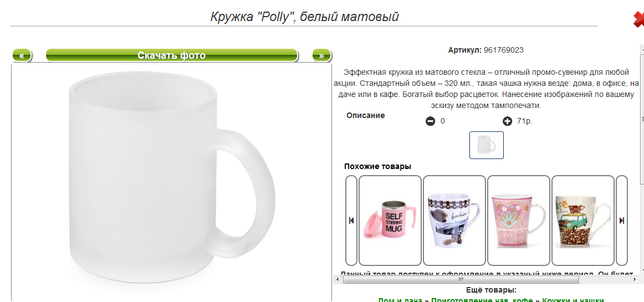Open the Self Stirring Mug product
Viewport: 644px width, 302px height.
pyautogui.click(x=390, y=221)
